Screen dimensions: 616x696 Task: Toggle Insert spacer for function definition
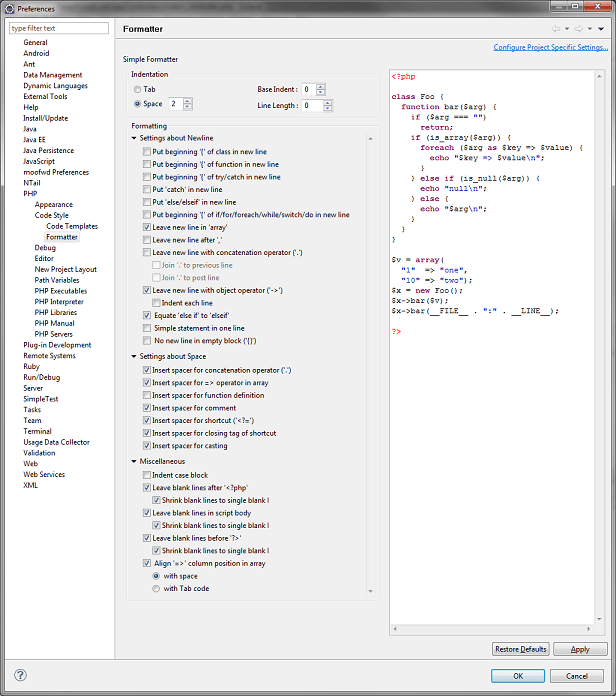click(x=147, y=395)
